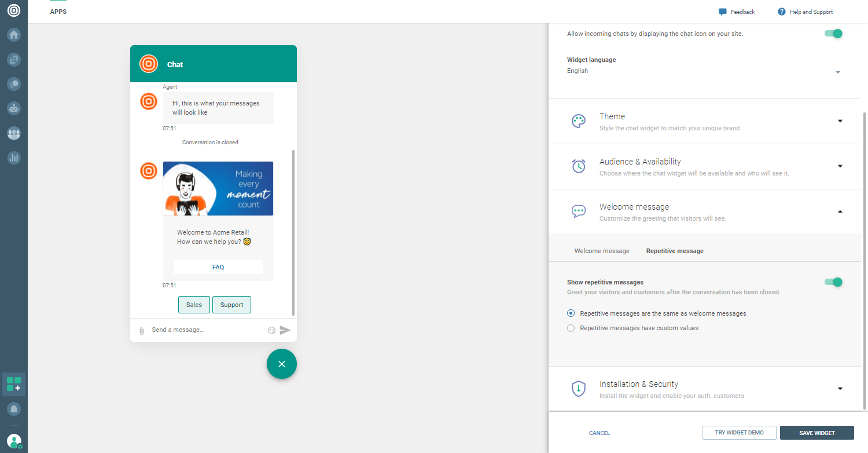Open Help and Support
Screen dimensions: 868x453
(806, 12)
